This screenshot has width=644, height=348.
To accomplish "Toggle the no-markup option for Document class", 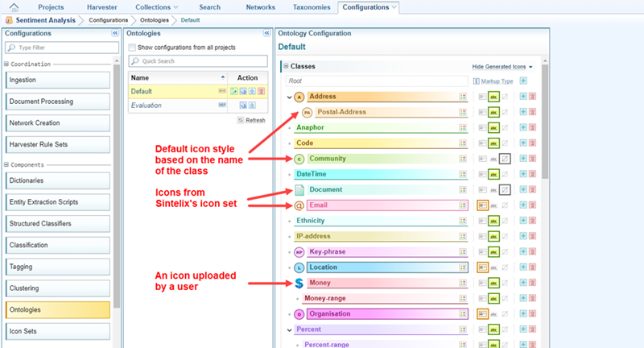I will pos(505,190).
